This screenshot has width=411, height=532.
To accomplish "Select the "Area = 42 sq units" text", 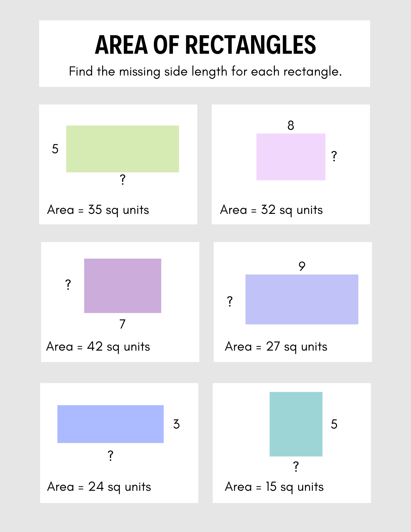I will tap(98, 347).
